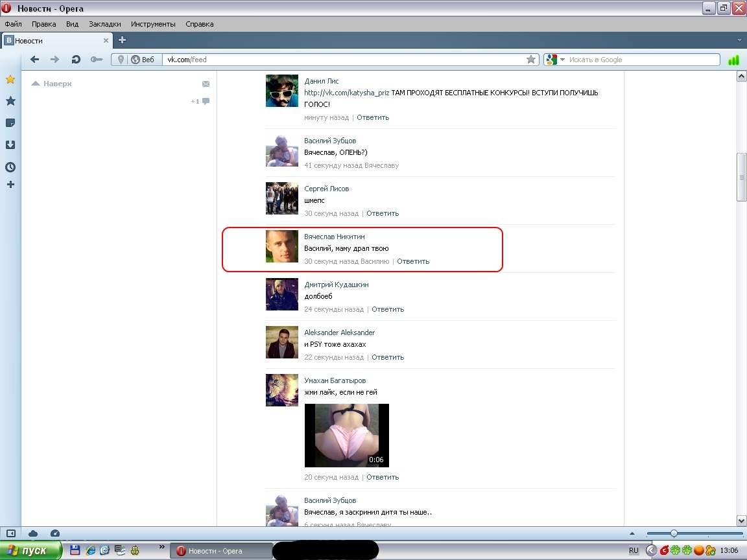747x560 pixels.
Task: Open a new tab with plus button
Action: click(x=123, y=40)
